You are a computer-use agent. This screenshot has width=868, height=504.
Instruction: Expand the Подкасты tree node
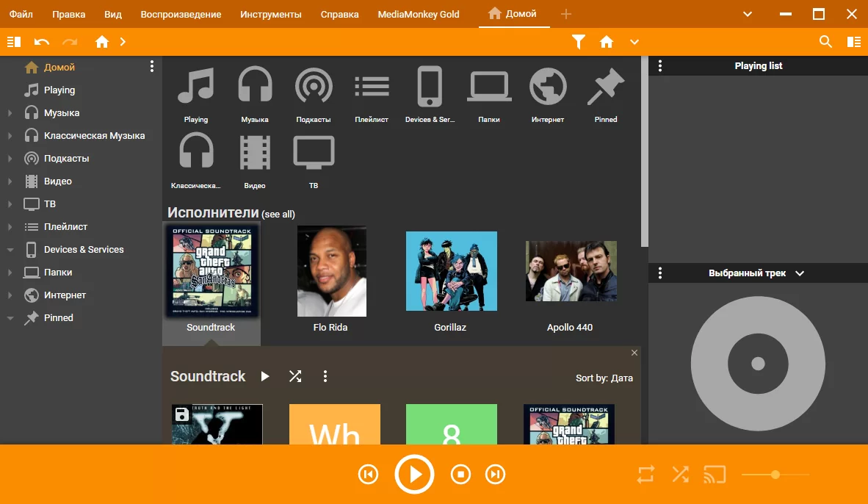10,159
